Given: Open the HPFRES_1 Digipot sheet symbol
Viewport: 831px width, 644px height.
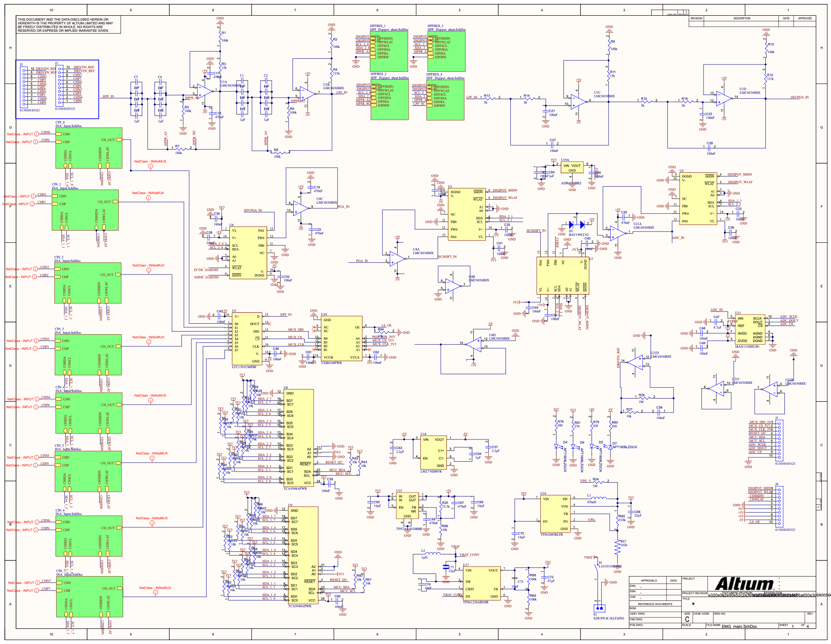Looking at the screenshot, I should click(389, 51).
